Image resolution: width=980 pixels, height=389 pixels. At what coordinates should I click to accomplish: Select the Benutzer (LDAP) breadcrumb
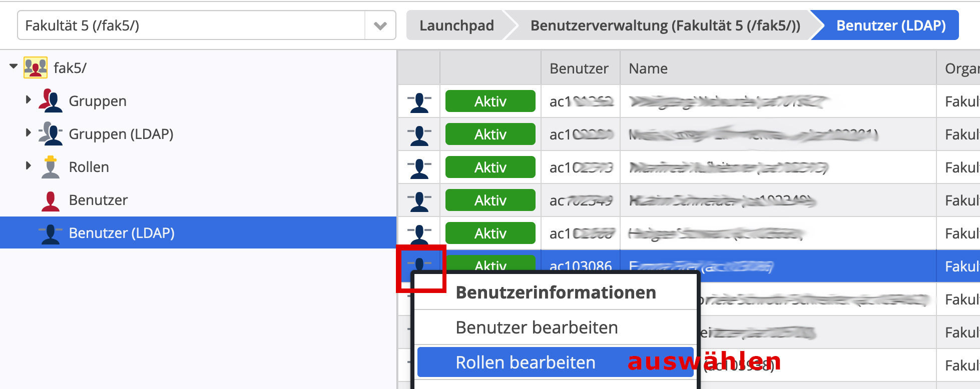[x=891, y=25]
